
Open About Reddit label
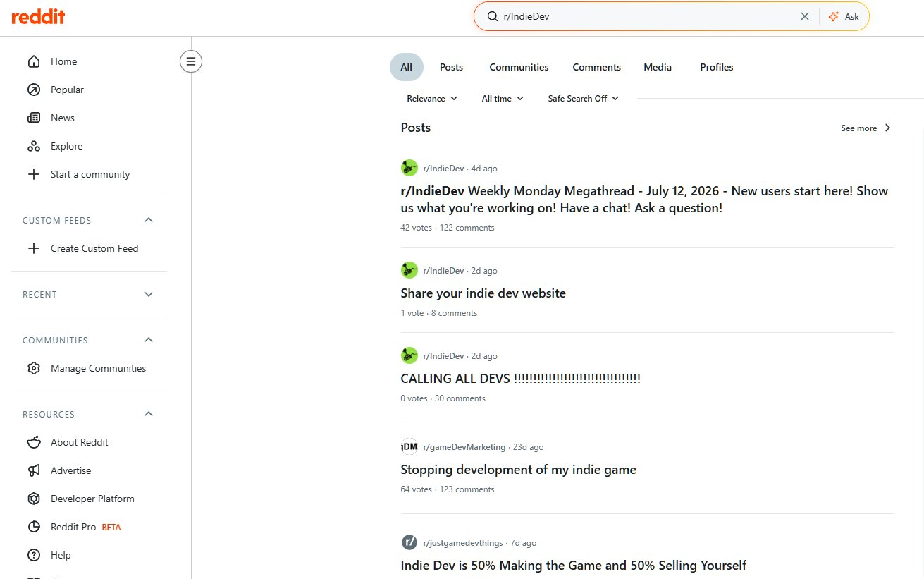[80, 442]
